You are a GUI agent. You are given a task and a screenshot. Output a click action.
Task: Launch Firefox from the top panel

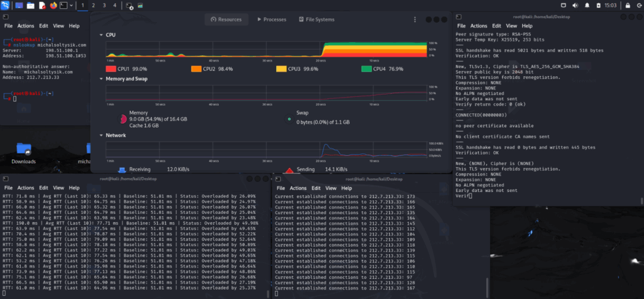[x=53, y=5]
